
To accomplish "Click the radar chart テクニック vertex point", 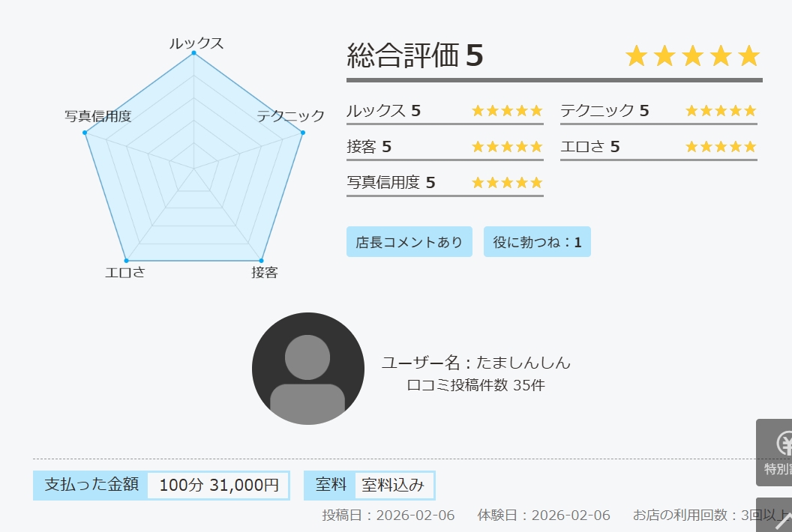I will click(x=302, y=133).
